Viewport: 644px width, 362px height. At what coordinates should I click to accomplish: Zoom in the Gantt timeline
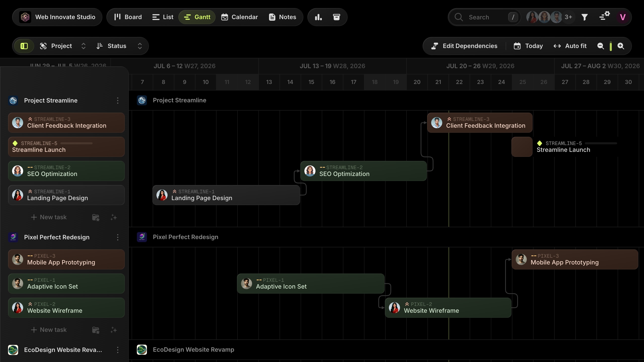[621, 46]
